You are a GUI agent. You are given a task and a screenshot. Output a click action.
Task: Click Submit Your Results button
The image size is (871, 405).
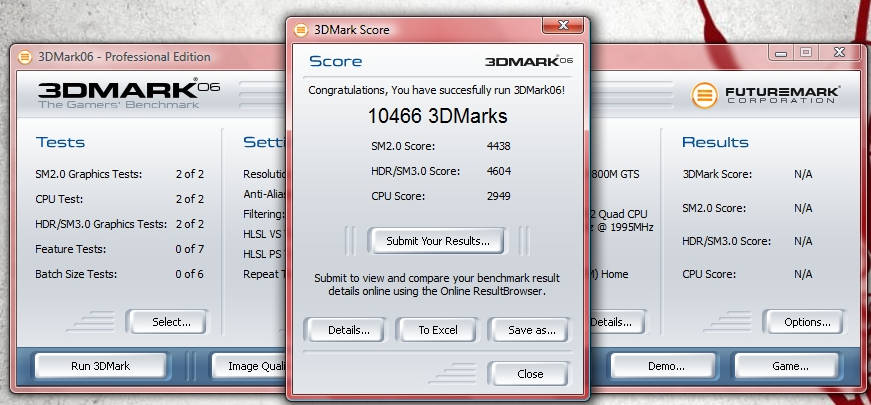(438, 241)
